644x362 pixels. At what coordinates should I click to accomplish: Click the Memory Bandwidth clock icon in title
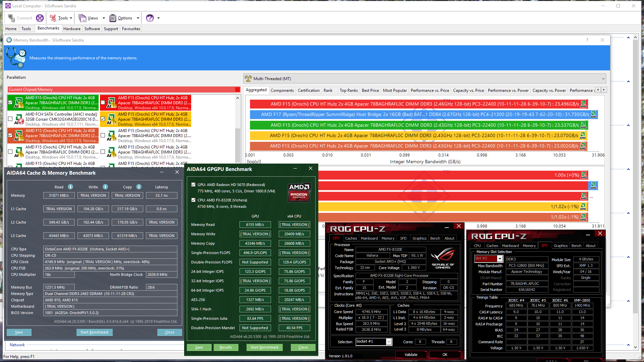tap(9, 40)
